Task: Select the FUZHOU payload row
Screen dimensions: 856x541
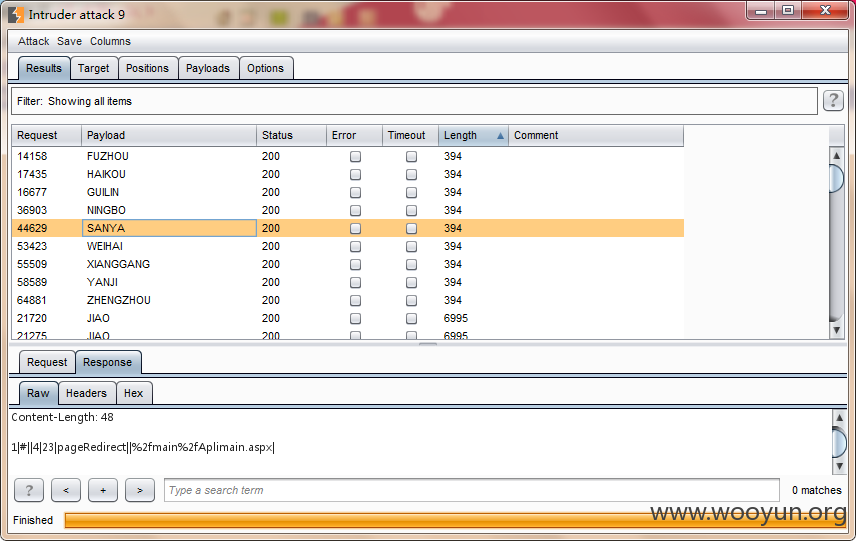Action: 347,156
